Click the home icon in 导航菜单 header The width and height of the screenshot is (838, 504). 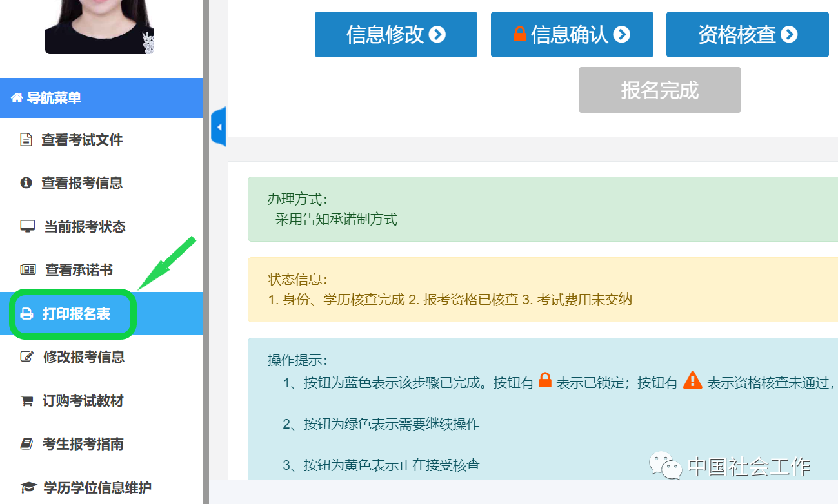tap(17, 98)
